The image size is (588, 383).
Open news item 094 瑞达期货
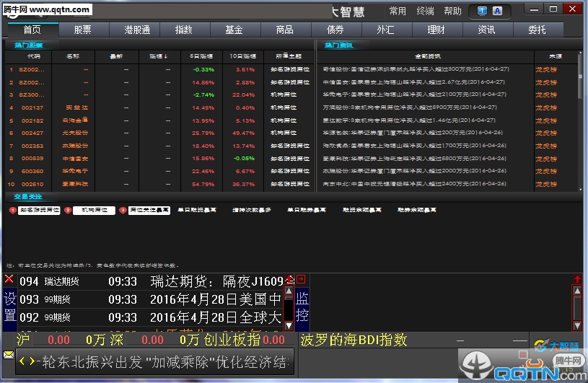(151, 281)
